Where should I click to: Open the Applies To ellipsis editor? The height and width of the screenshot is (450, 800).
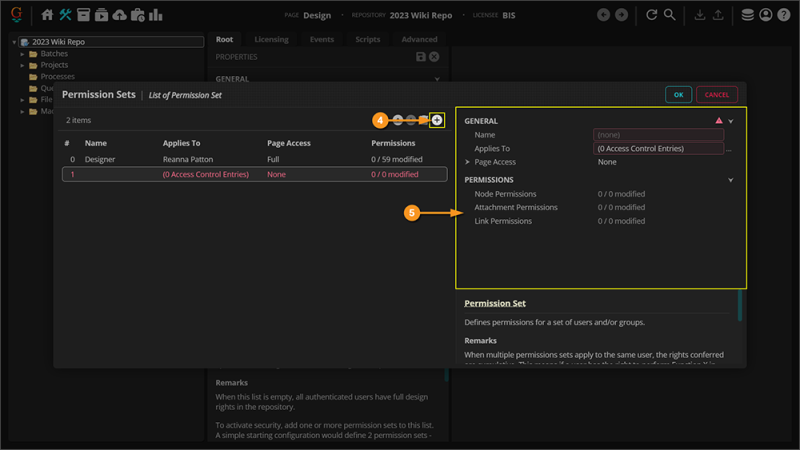730,149
